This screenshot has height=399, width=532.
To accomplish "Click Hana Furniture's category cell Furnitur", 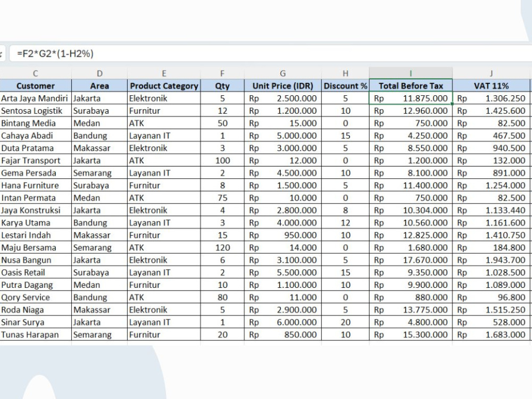I will 164,186.
